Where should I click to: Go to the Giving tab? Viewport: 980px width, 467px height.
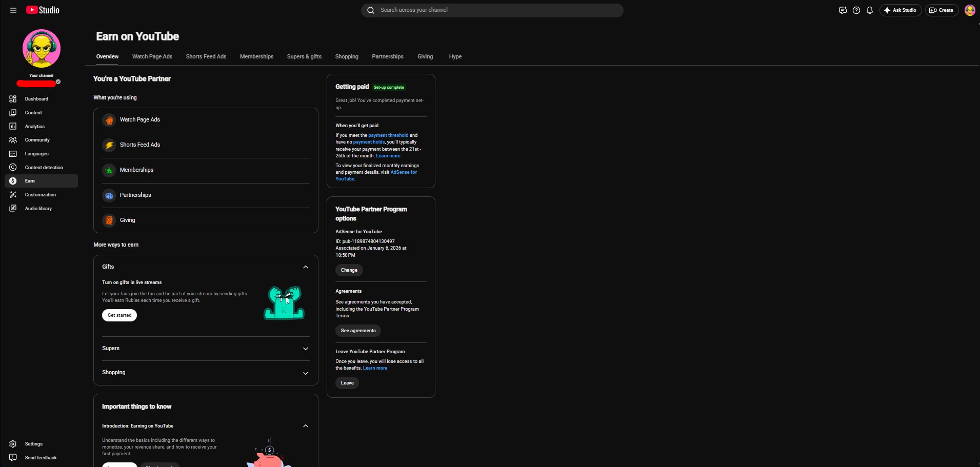click(x=425, y=56)
